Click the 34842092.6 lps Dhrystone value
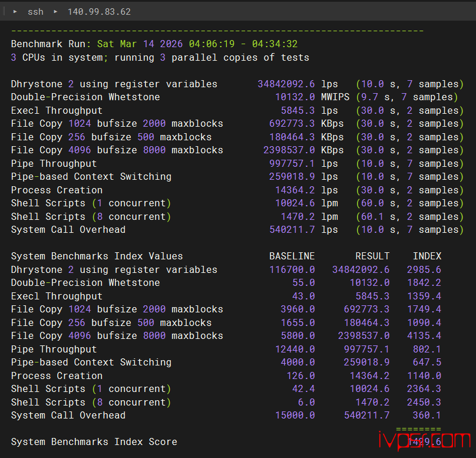This screenshot has width=476, height=458. tap(286, 84)
